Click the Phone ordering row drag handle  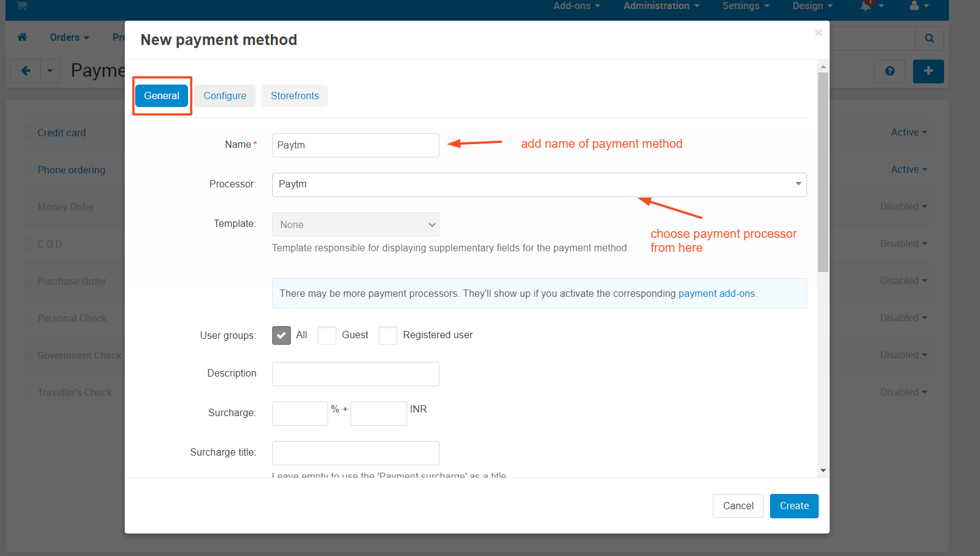point(29,170)
